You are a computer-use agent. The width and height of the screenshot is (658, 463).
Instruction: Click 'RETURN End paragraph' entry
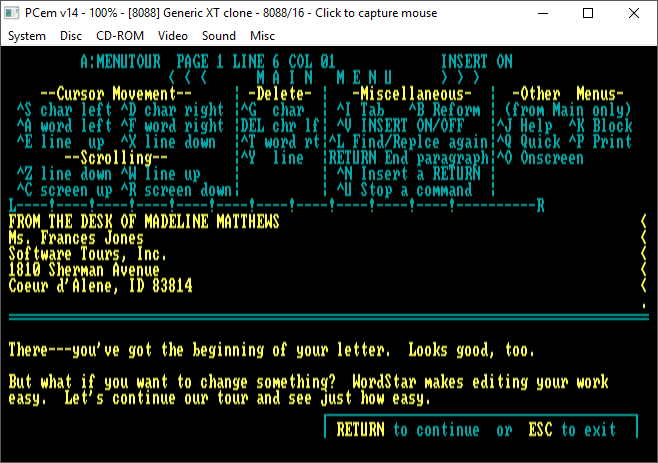click(x=408, y=158)
